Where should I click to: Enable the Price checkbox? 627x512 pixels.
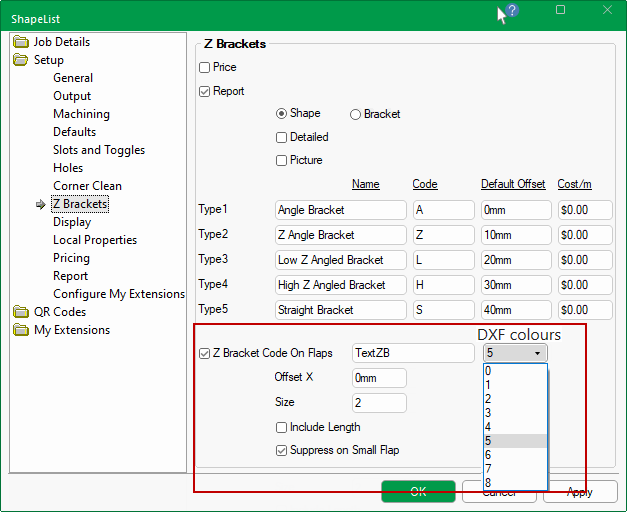point(205,68)
